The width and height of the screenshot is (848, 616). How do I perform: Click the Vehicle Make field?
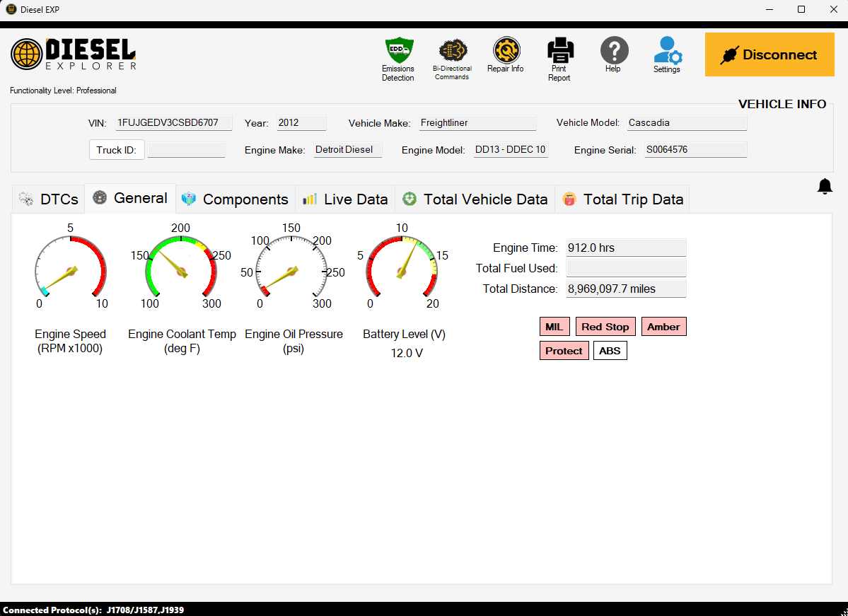(478, 123)
